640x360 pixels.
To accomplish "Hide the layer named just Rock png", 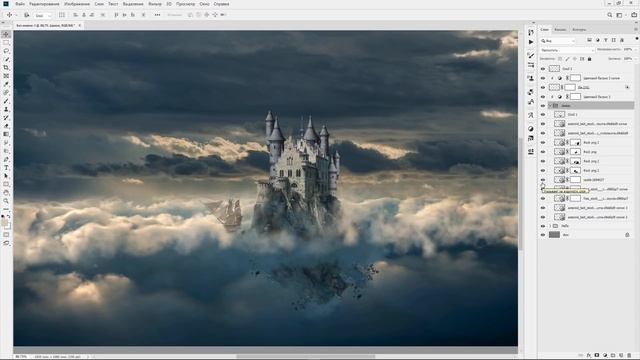I will 543,152.
